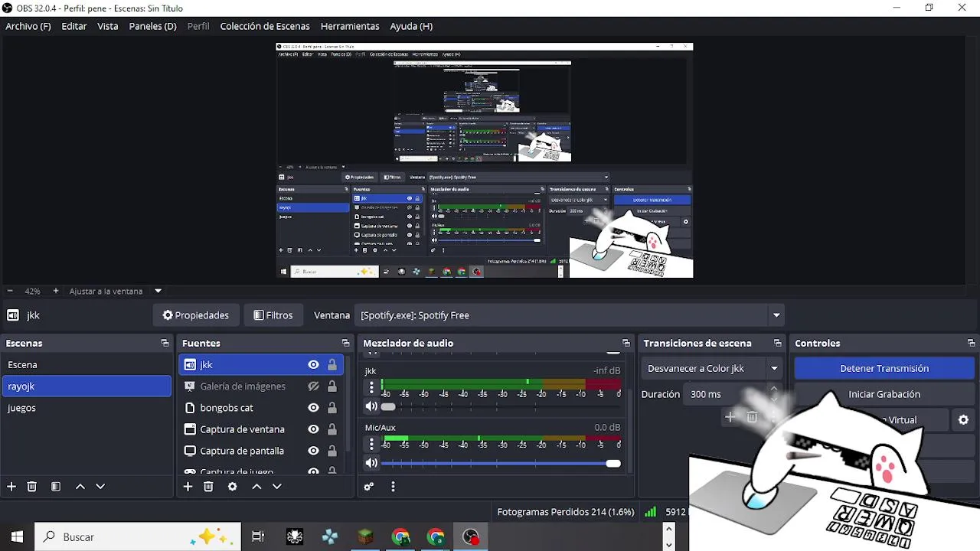This screenshot has width=980, height=551.
Task: Open the Colección de Escenas menu
Action: (x=265, y=26)
